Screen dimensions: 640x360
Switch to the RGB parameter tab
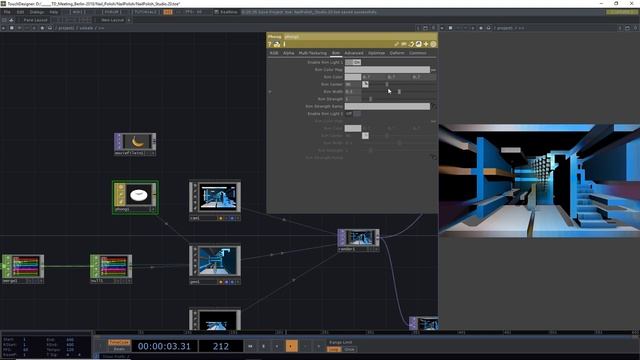coord(274,53)
